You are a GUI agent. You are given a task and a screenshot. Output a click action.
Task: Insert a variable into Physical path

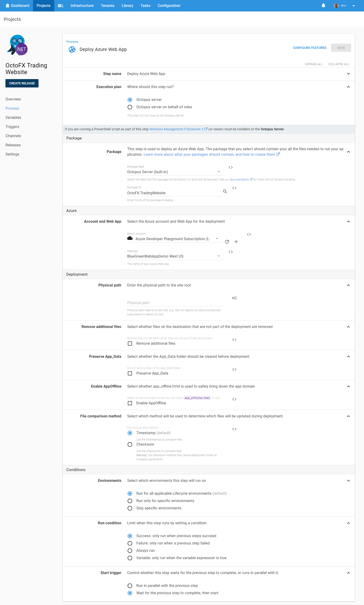234,298
